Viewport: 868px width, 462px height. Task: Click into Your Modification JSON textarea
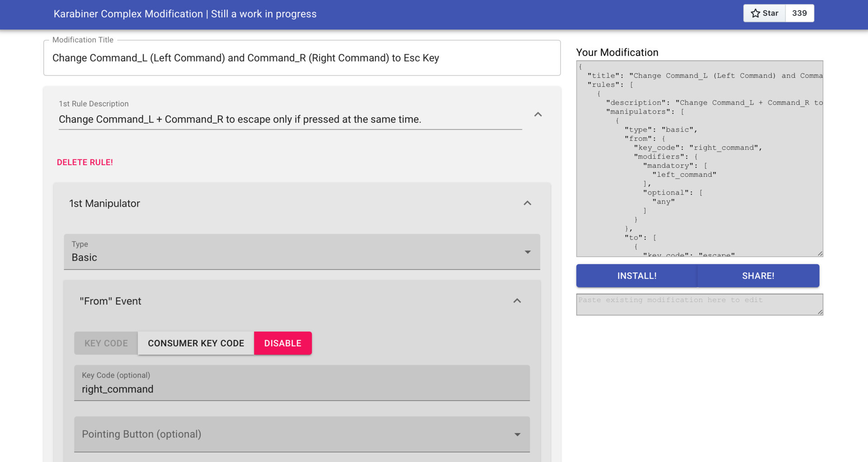(699, 159)
